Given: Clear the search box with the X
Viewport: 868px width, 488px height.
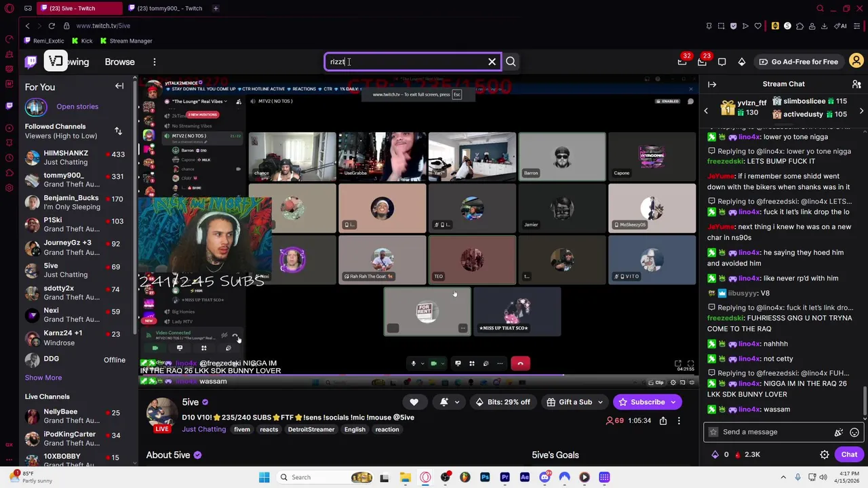Looking at the screenshot, I should click(492, 62).
